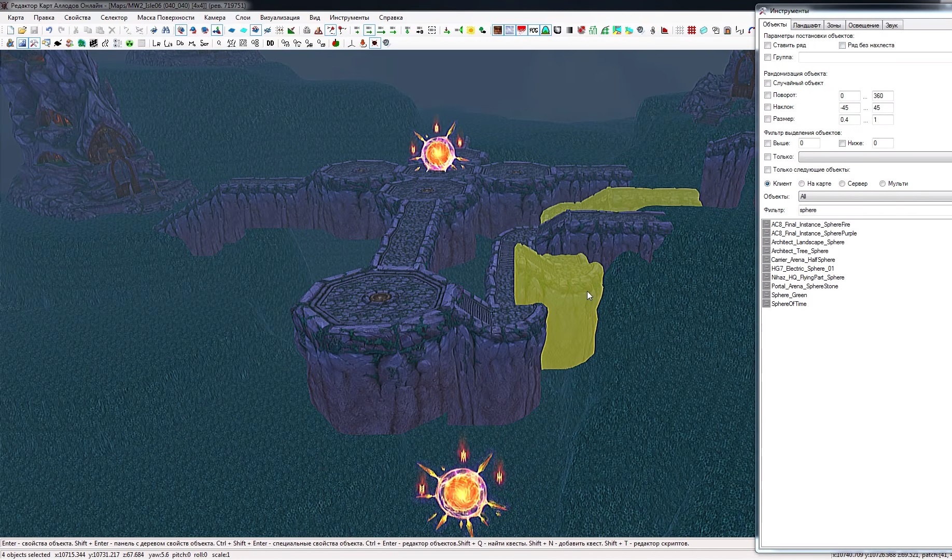The width and height of the screenshot is (952, 560).
Task: Click the binoculars Find icon
Action: pos(165,30)
